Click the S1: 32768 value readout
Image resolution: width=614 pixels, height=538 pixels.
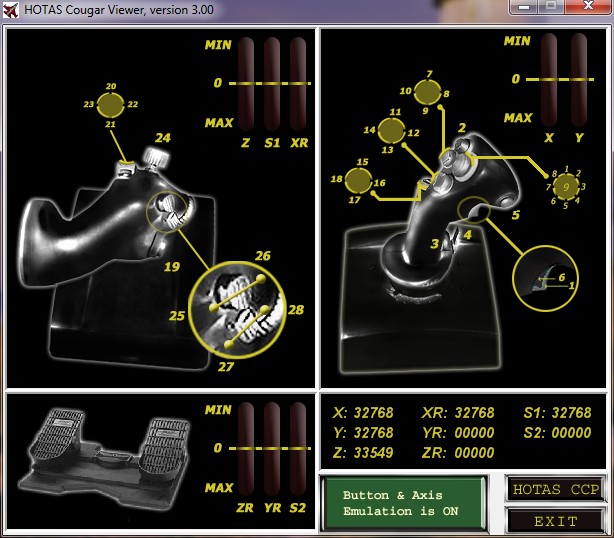(558, 413)
